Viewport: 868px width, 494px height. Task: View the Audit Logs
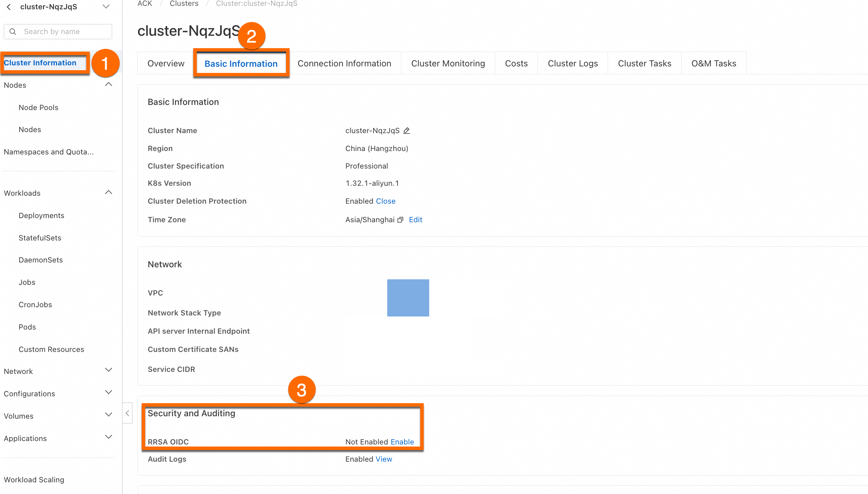point(384,459)
